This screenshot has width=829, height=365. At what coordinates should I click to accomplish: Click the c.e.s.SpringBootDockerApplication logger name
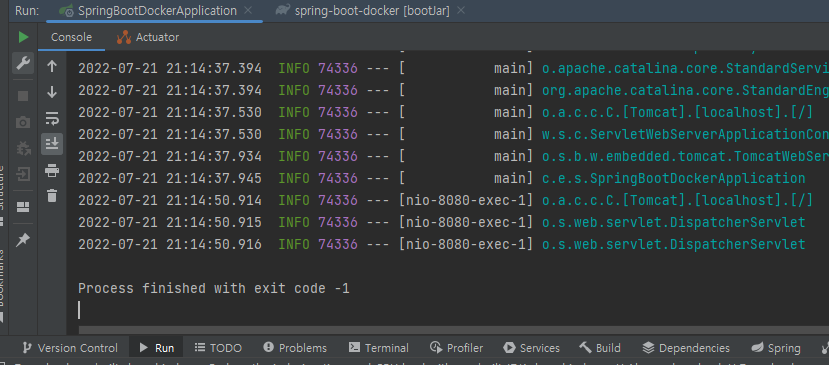(x=674, y=178)
